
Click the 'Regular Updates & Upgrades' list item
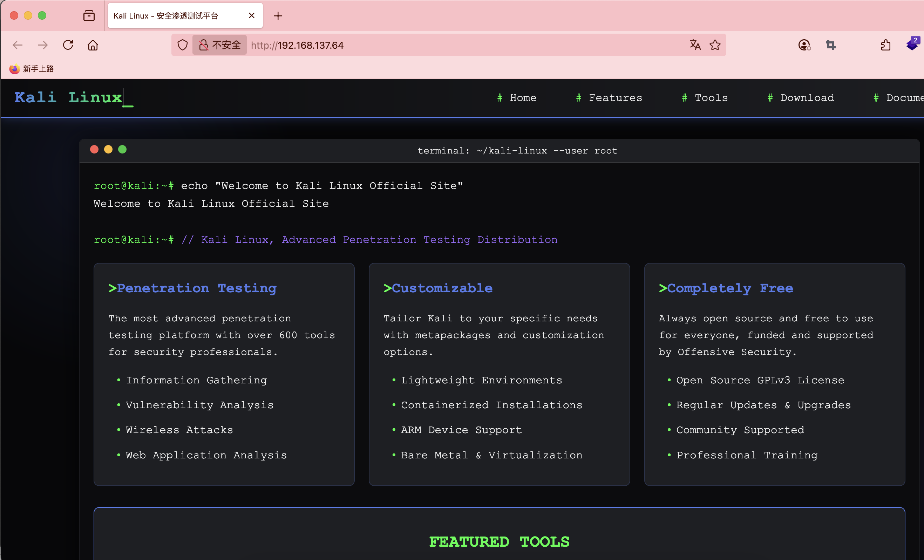pyautogui.click(x=763, y=405)
